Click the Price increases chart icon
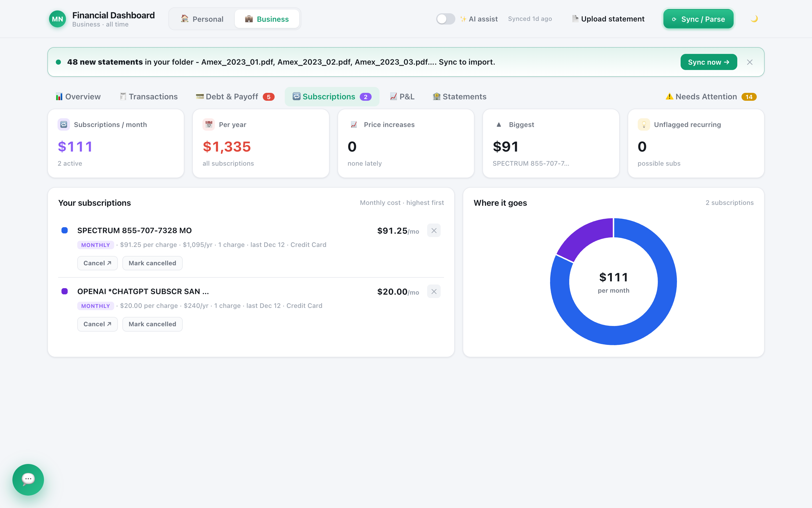The width and height of the screenshot is (812, 508). coord(354,125)
